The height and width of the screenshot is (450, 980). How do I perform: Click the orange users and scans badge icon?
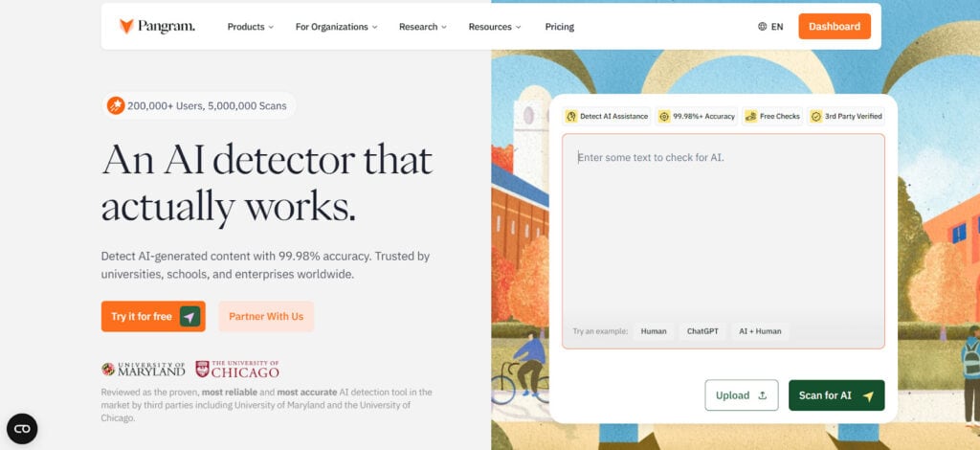coord(116,105)
